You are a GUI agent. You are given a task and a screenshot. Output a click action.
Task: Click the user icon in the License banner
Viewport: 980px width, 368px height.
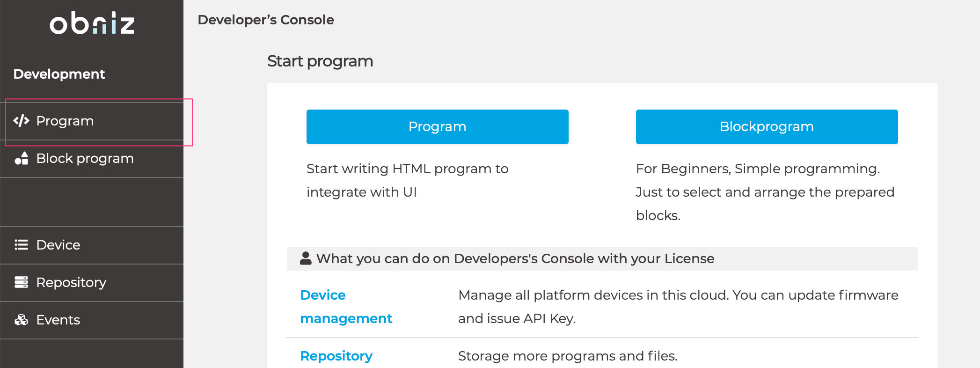pos(306,258)
